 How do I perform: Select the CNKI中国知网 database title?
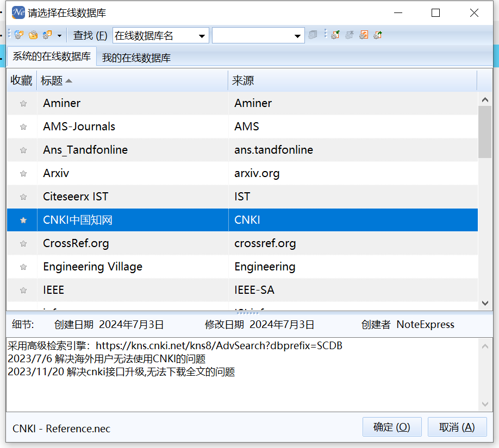click(78, 220)
